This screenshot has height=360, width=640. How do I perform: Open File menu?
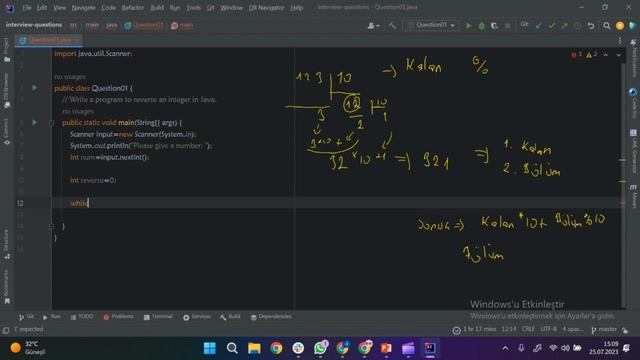click(x=27, y=8)
